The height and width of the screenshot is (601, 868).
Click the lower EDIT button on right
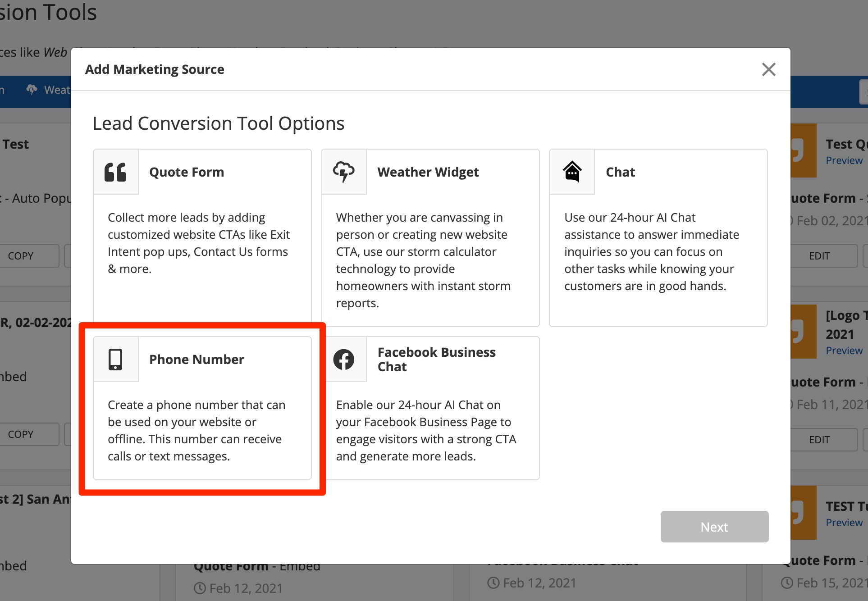tap(819, 440)
